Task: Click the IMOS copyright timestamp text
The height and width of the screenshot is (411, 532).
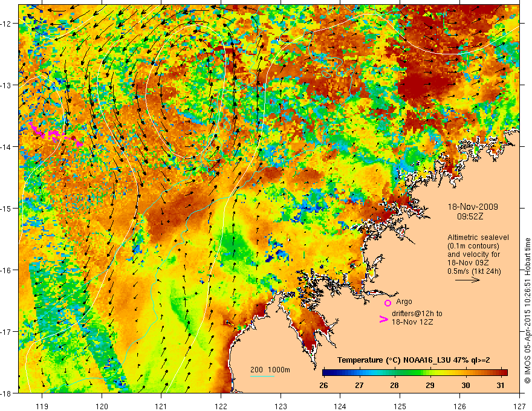Action: tap(527, 311)
